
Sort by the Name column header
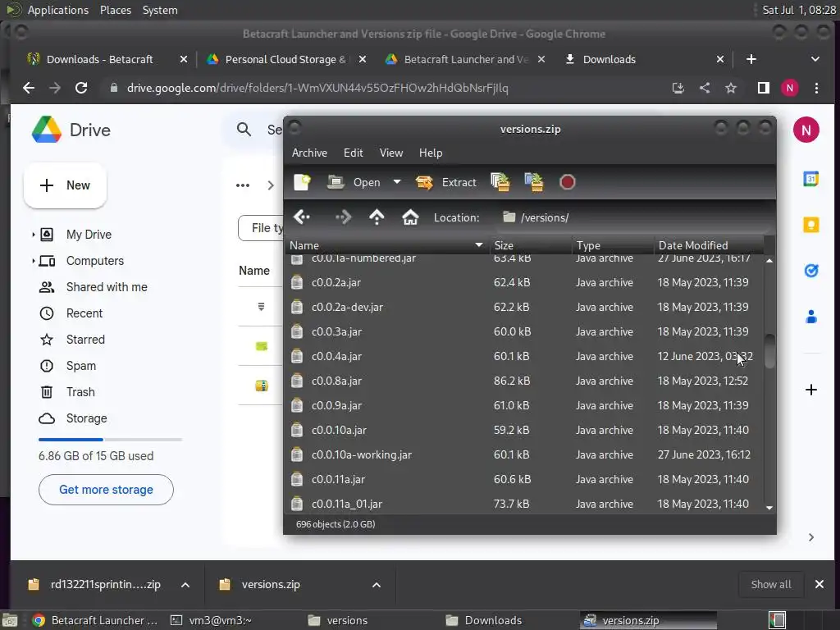point(386,245)
